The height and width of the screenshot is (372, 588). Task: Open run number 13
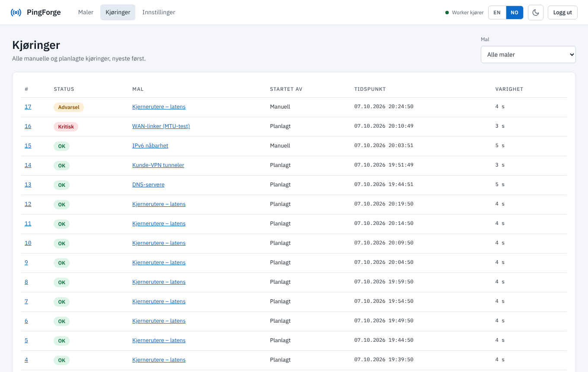point(28,185)
